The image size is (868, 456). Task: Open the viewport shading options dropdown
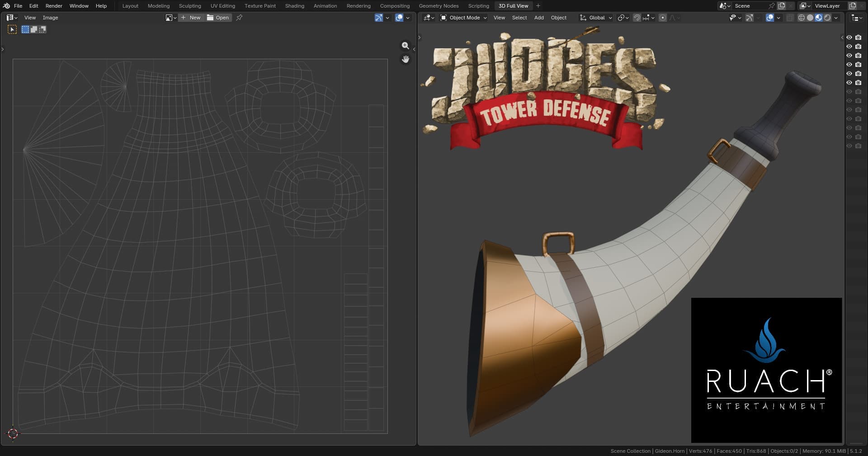coord(836,18)
